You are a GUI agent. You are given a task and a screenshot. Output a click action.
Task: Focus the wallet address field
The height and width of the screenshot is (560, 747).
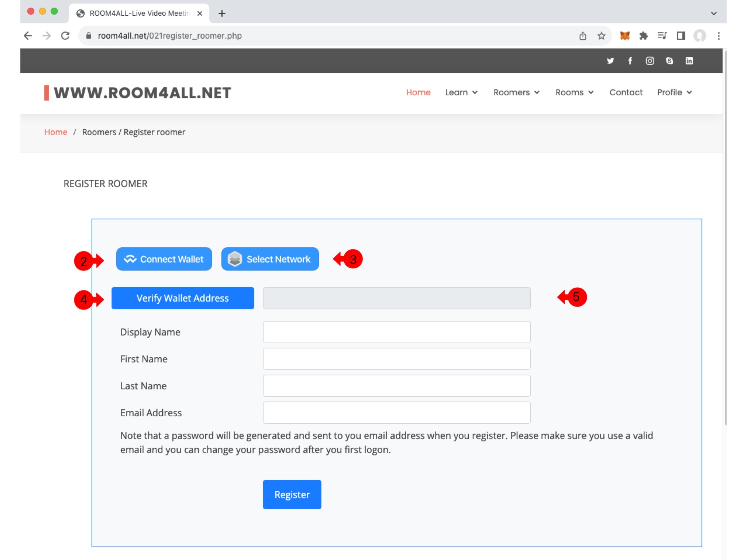[396, 298]
